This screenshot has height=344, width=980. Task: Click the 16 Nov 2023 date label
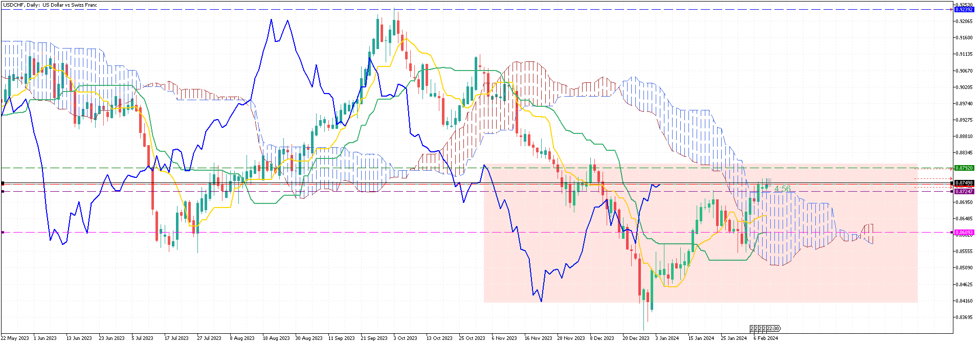[x=538, y=338]
